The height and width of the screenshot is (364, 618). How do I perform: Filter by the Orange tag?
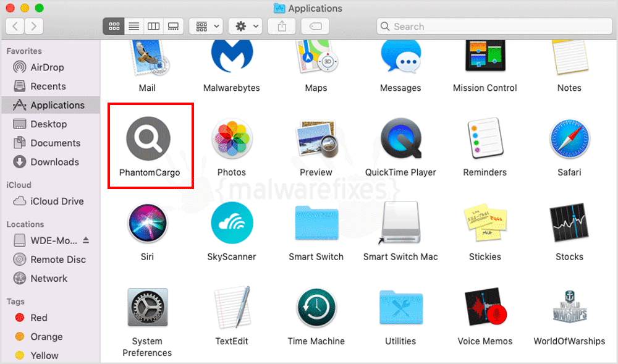51,337
